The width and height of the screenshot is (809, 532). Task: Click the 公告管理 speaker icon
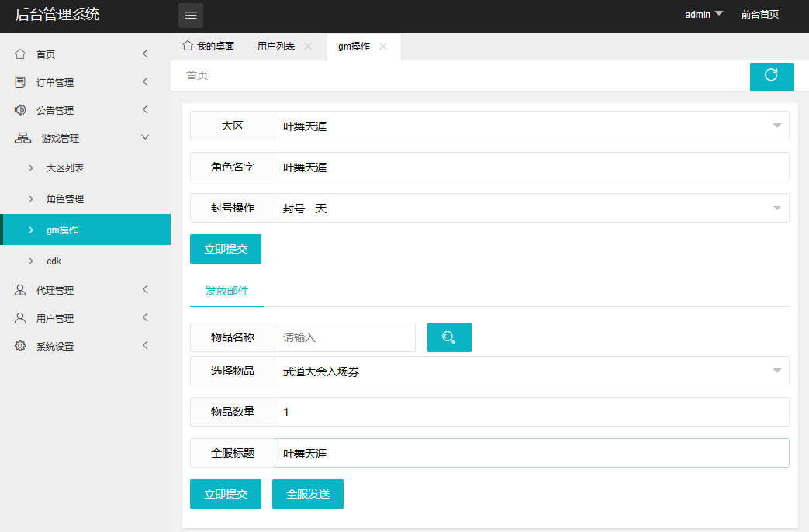(20, 110)
